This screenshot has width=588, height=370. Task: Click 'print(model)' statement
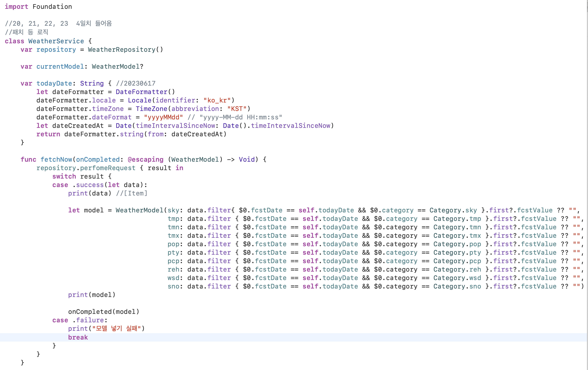92,295
